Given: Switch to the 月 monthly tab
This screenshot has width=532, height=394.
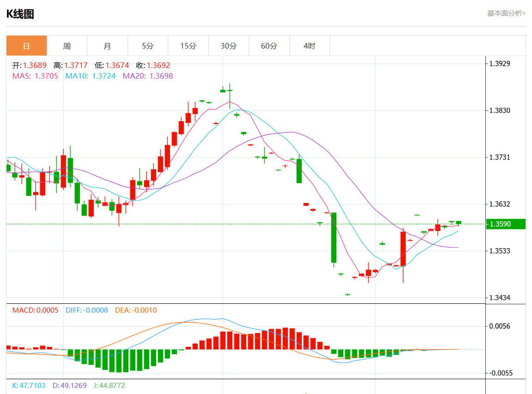Looking at the screenshot, I should pos(107,46).
